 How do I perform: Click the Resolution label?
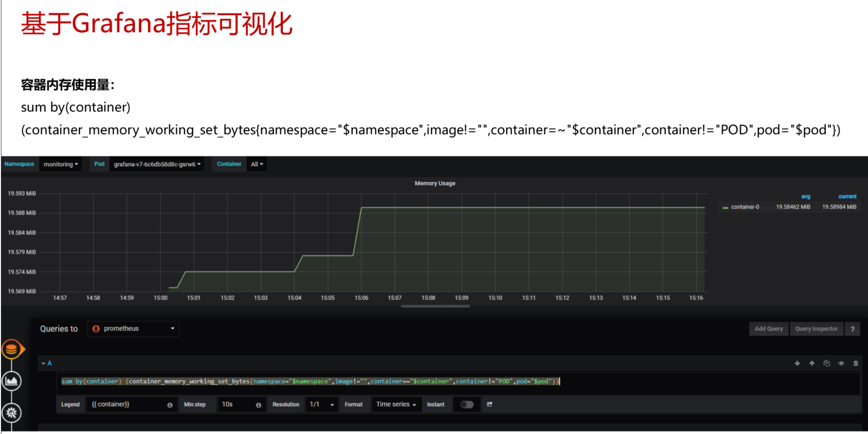(286, 405)
